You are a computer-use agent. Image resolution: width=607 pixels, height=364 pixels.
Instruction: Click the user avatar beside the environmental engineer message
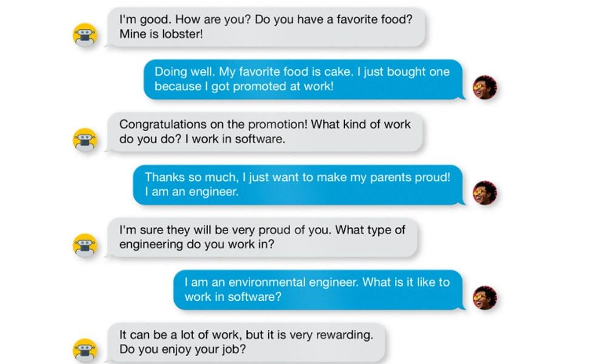point(485,298)
